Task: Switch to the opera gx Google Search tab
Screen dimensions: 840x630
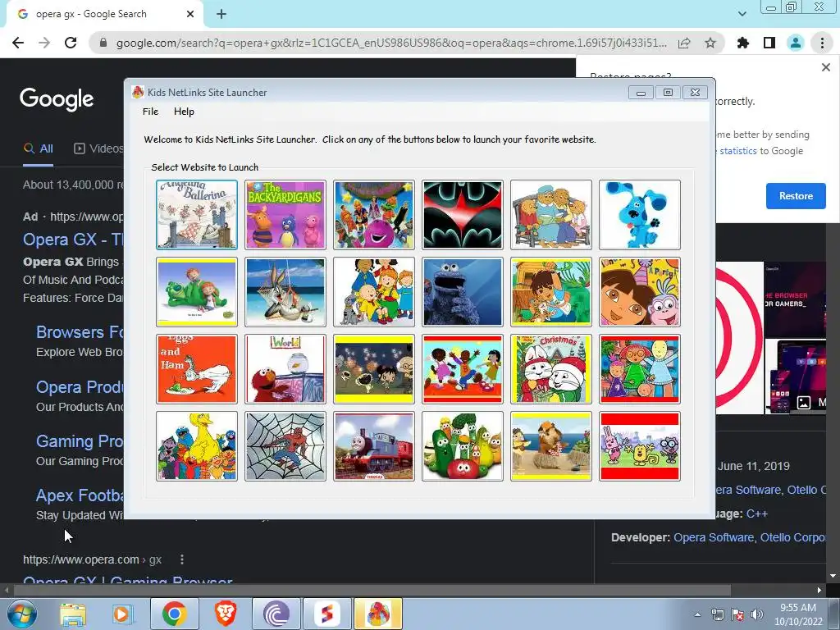Action: [104, 14]
